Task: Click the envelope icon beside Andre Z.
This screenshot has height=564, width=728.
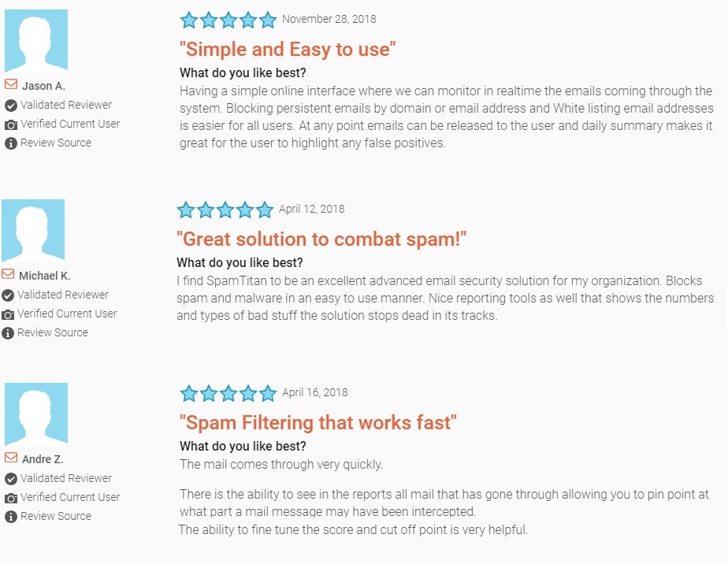Action: 11,458
